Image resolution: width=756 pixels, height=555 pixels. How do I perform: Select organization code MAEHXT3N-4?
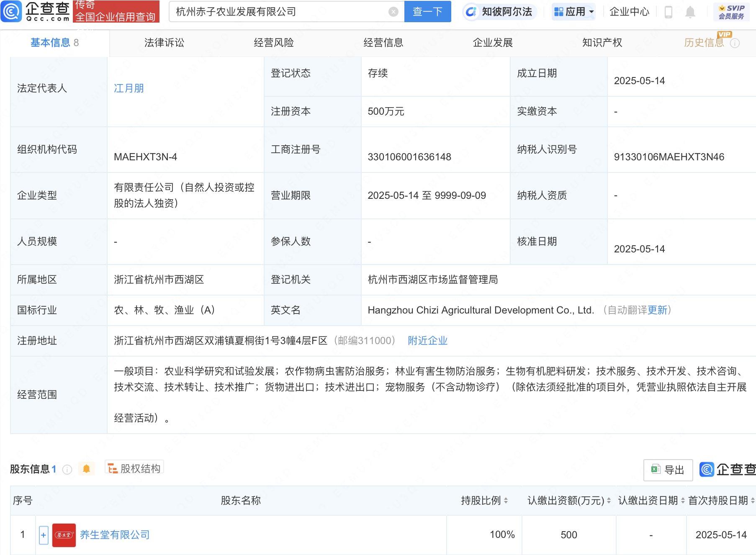[145, 157]
